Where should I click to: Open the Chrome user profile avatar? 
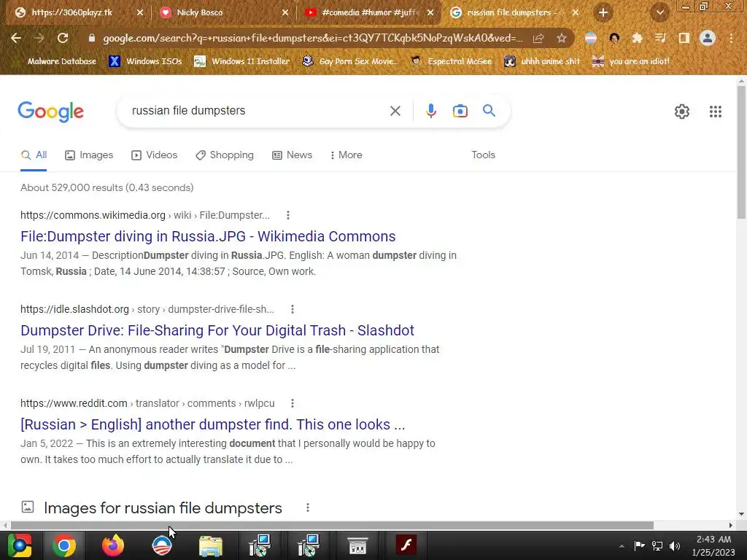708,38
